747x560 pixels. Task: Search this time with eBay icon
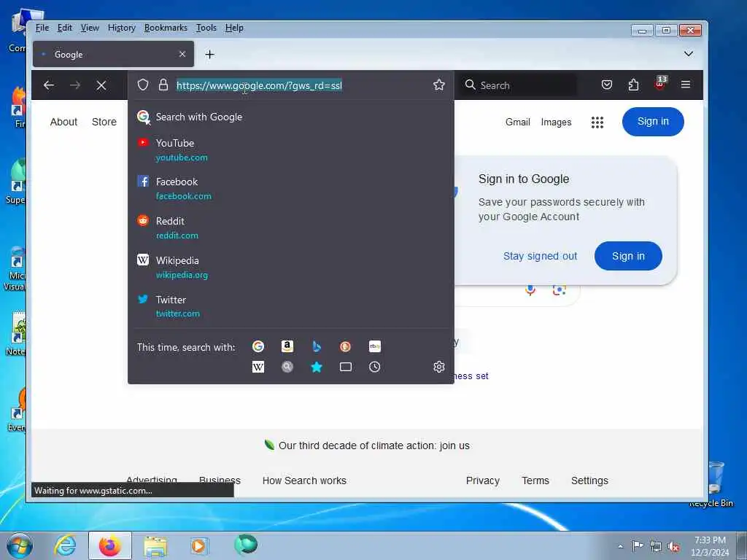375,346
